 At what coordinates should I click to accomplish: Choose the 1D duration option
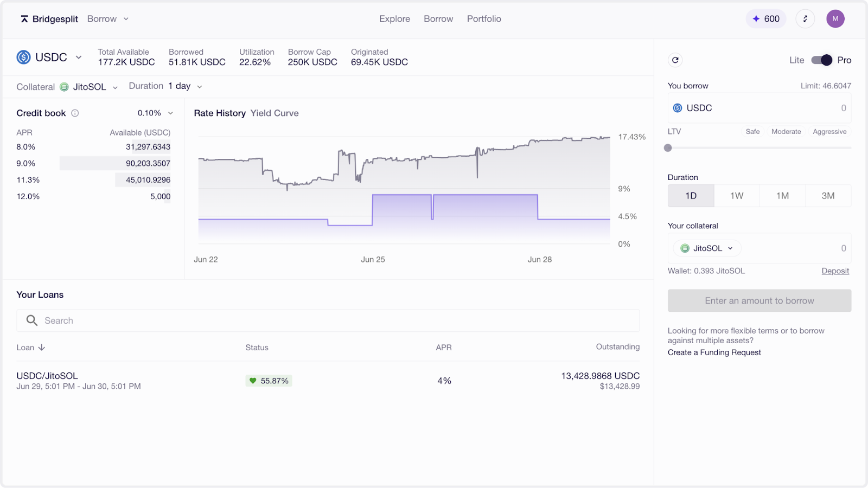[691, 196]
